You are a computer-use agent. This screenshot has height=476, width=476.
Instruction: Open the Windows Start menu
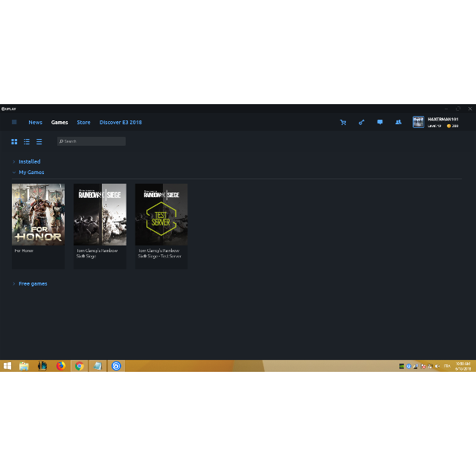7,366
